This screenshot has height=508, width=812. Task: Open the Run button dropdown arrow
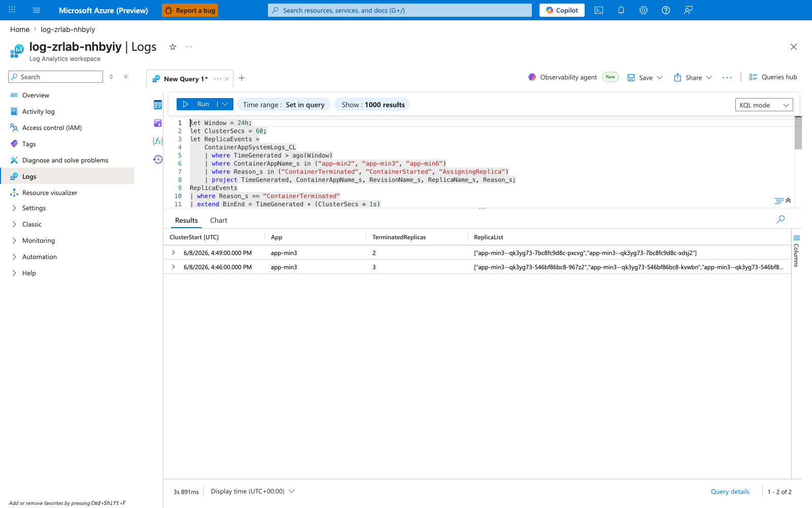click(225, 104)
